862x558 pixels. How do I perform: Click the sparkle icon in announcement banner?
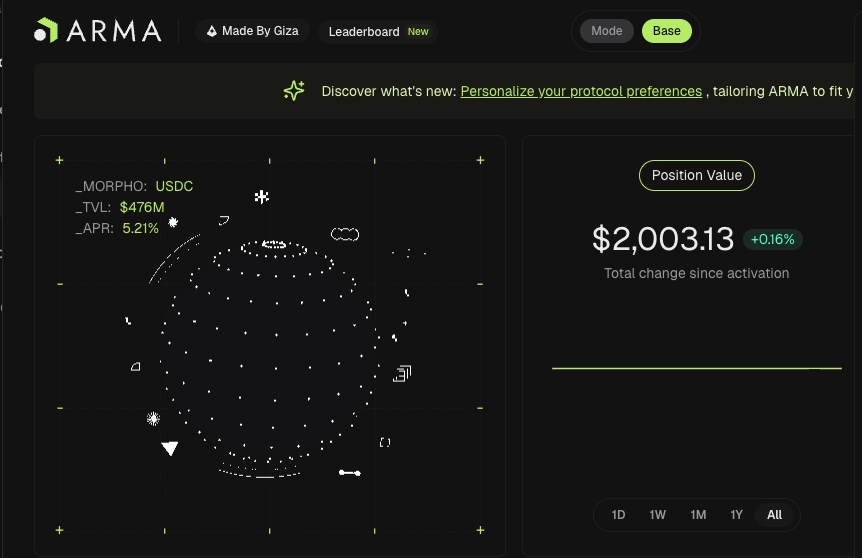click(x=294, y=90)
